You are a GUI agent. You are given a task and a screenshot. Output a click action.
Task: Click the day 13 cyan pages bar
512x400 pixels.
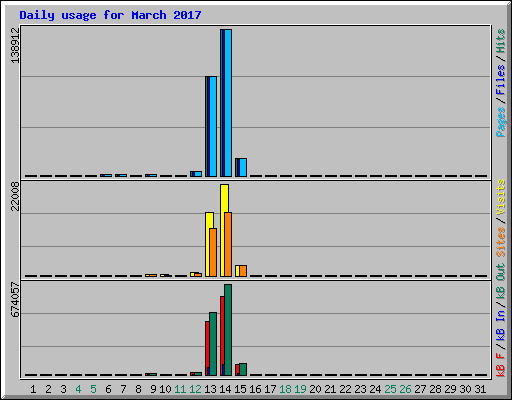(213, 127)
